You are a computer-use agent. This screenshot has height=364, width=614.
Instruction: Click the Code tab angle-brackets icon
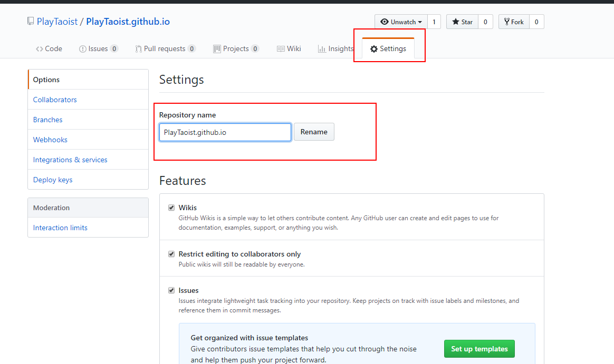pyautogui.click(x=39, y=49)
